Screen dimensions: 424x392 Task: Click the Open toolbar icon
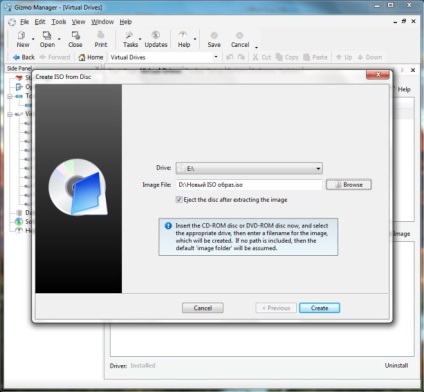[47, 39]
